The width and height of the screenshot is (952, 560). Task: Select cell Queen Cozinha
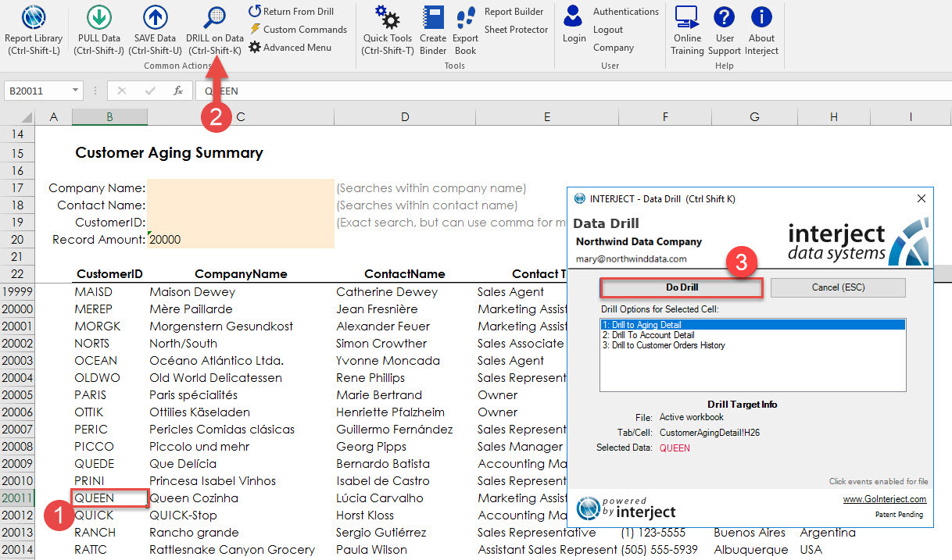pyautogui.click(x=241, y=498)
